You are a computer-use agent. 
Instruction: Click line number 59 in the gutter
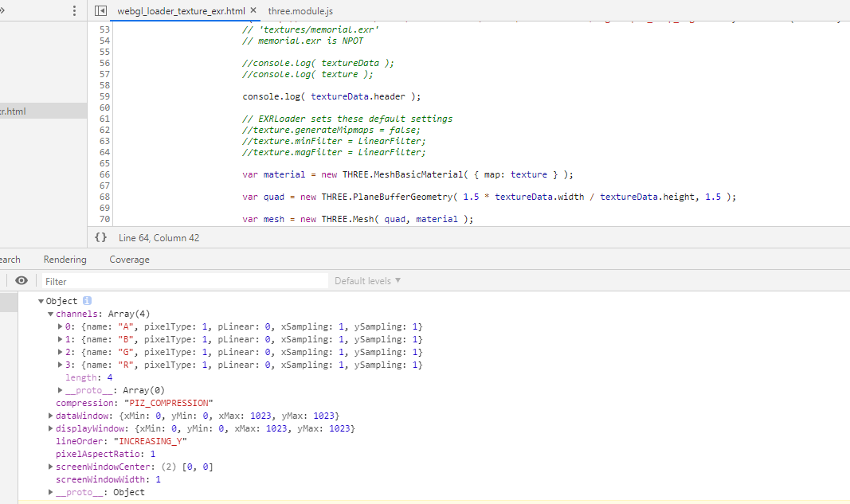coord(104,96)
